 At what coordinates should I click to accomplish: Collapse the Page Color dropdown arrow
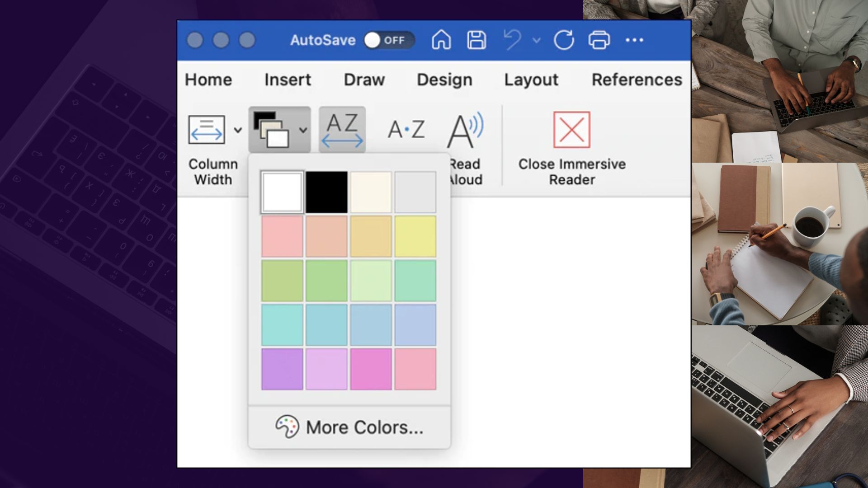pyautogui.click(x=303, y=130)
